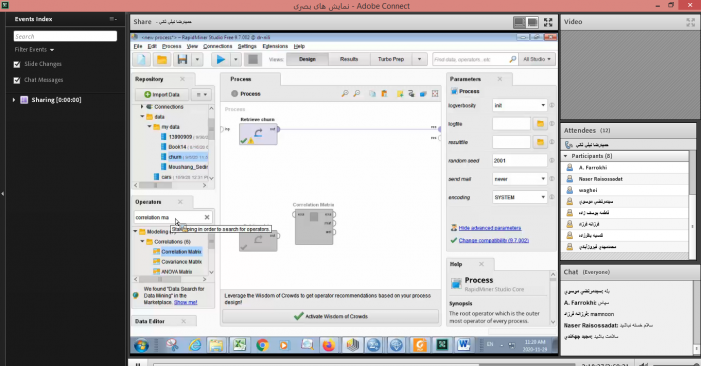Add a note with the sticky-note icon
701x366 pixels.
(400, 93)
